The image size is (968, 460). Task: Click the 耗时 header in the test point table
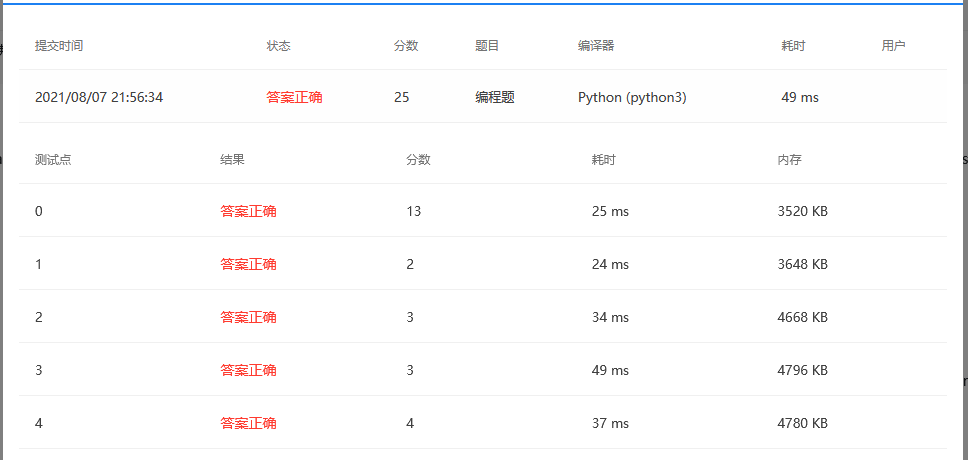(x=604, y=160)
